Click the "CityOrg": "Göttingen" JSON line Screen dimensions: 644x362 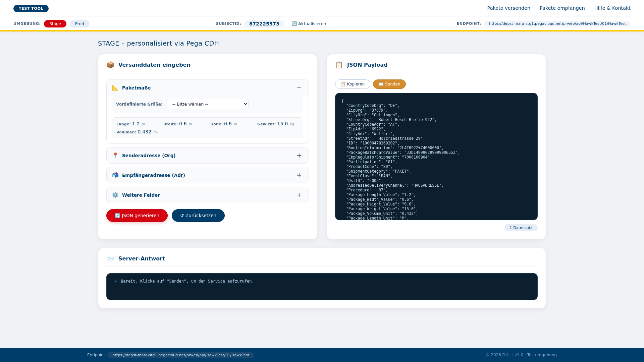coord(373,115)
